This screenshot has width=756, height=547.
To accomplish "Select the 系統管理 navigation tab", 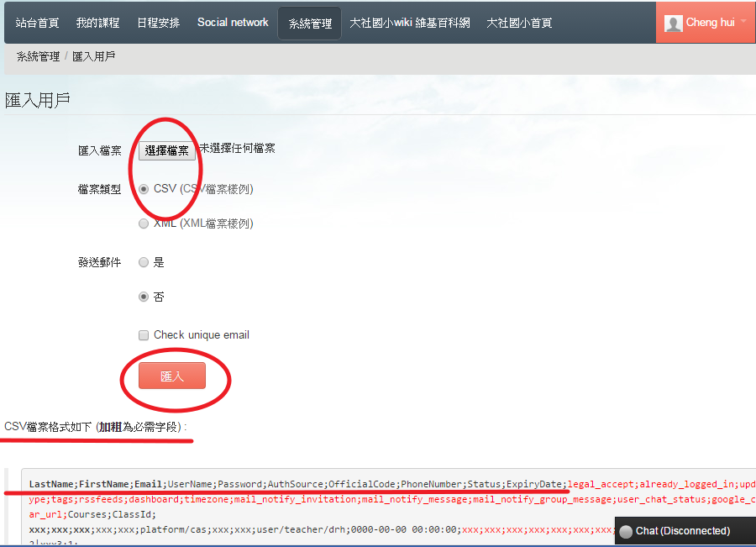I will [x=310, y=24].
